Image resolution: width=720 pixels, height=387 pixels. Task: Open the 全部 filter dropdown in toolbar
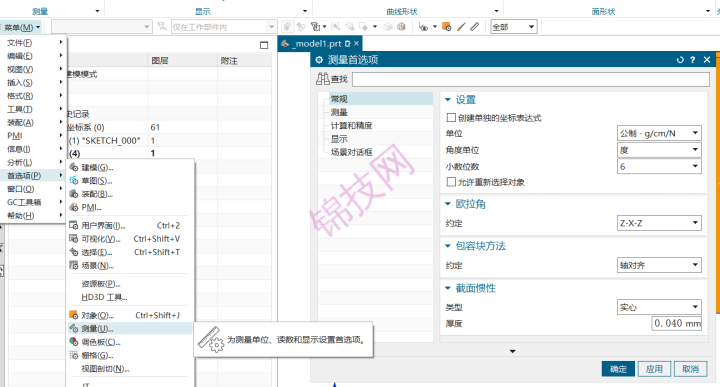click(x=514, y=27)
